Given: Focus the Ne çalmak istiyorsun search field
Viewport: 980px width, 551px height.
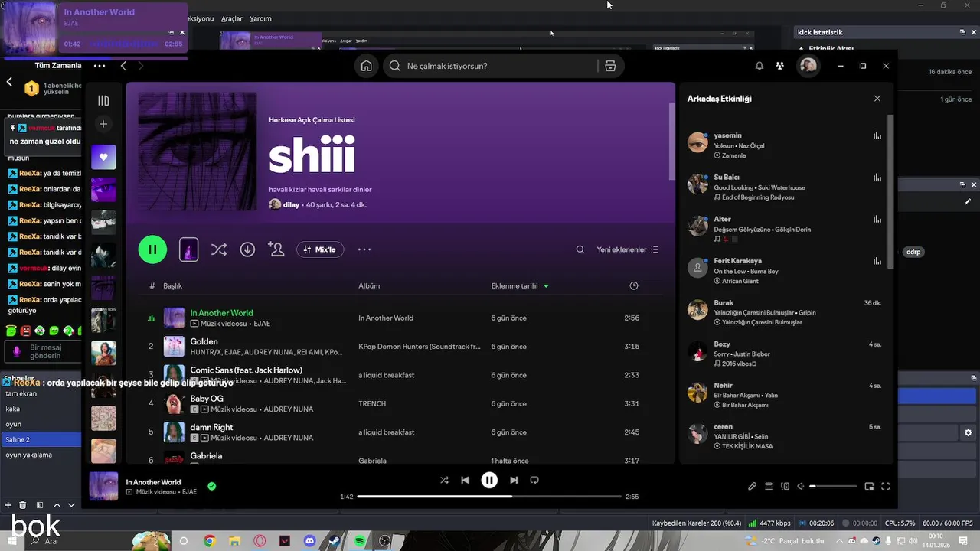Looking at the screenshot, I should pos(490,66).
